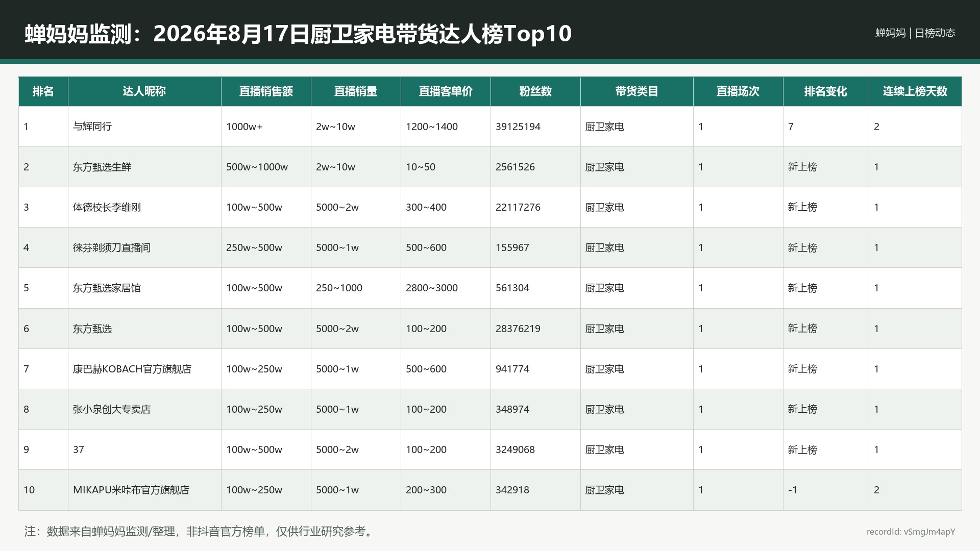Select the nickname 37 in row 9
The width and height of the screenshot is (980, 551).
(x=79, y=449)
